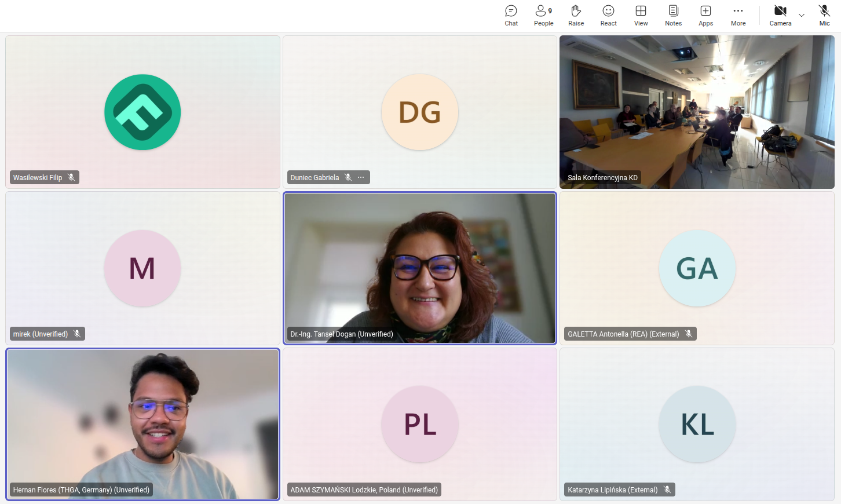Change the meeting View layout
The width and height of the screenshot is (841, 504).
click(641, 16)
